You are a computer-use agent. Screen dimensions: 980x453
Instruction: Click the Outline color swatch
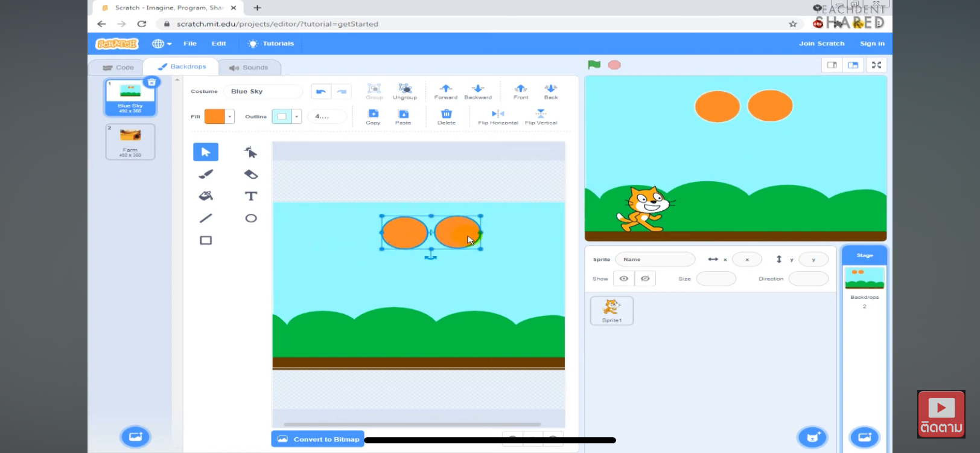(282, 117)
